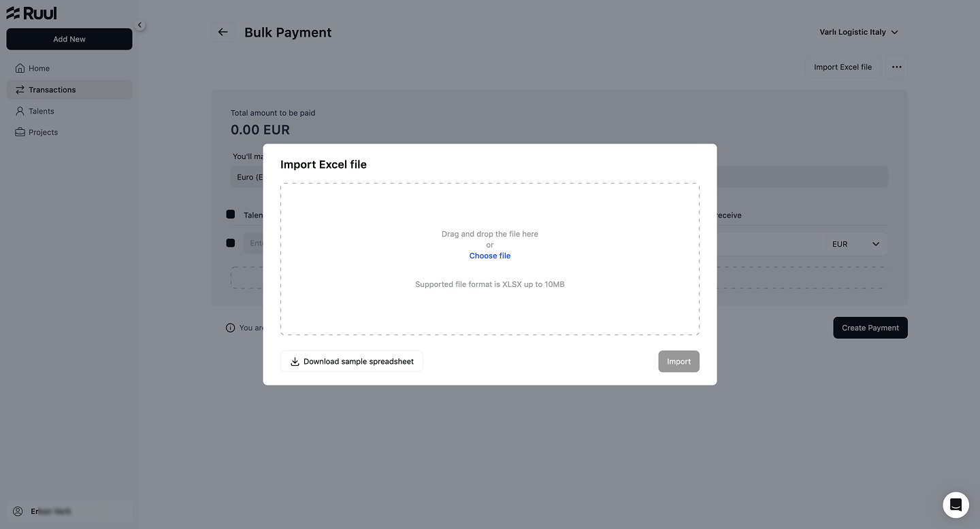Open the chat support bubble icon

point(955,505)
